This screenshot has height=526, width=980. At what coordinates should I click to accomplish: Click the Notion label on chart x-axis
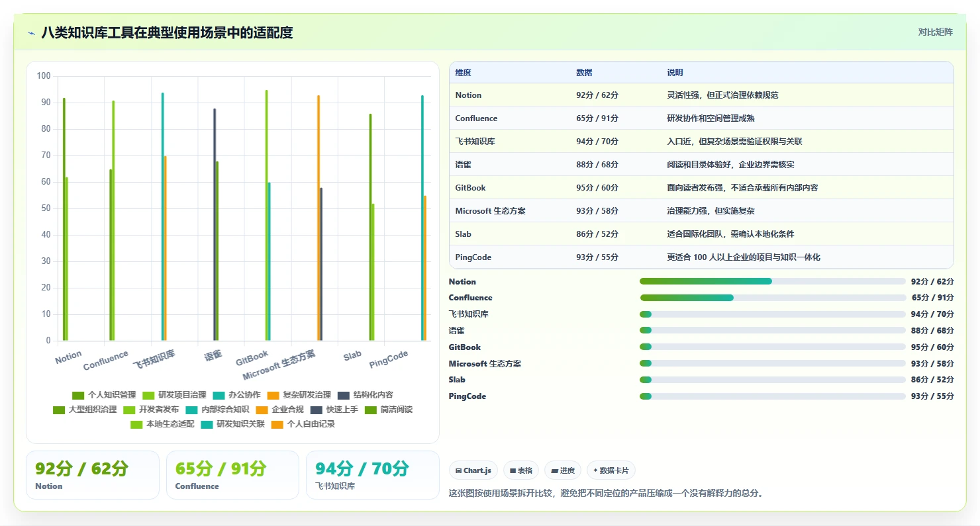tap(68, 358)
